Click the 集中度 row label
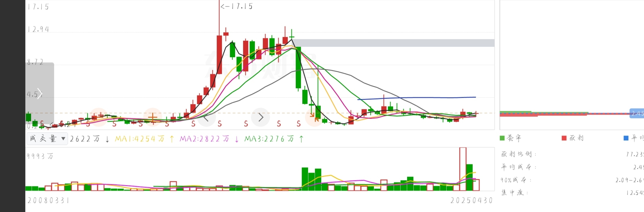The image size is (644, 212). (x=515, y=193)
